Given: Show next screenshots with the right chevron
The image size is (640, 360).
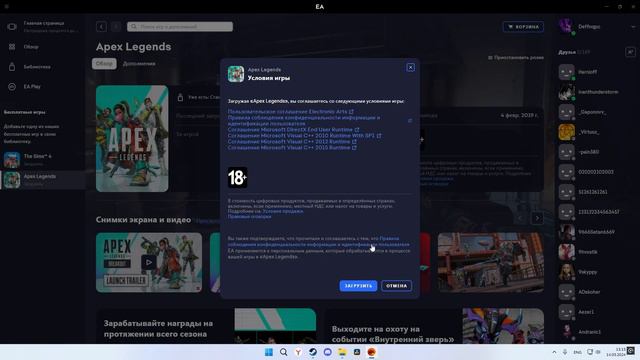Looking at the screenshot, I should coord(537,218).
